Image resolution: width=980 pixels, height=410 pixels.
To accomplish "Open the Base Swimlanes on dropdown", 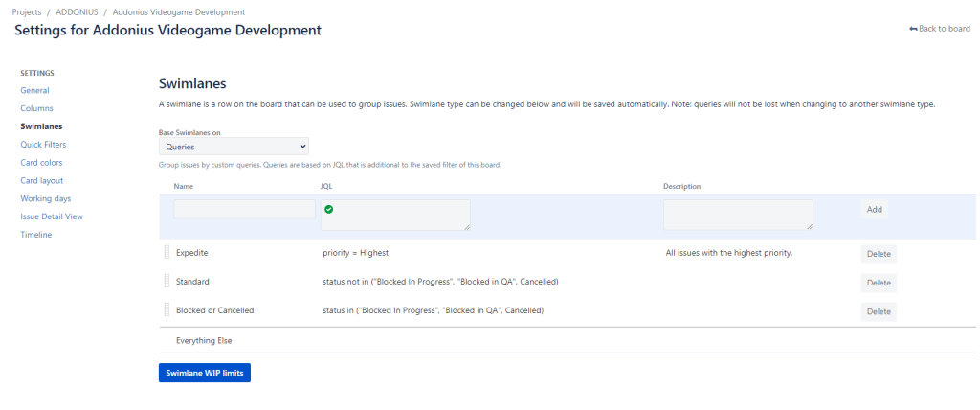I will click(x=234, y=147).
